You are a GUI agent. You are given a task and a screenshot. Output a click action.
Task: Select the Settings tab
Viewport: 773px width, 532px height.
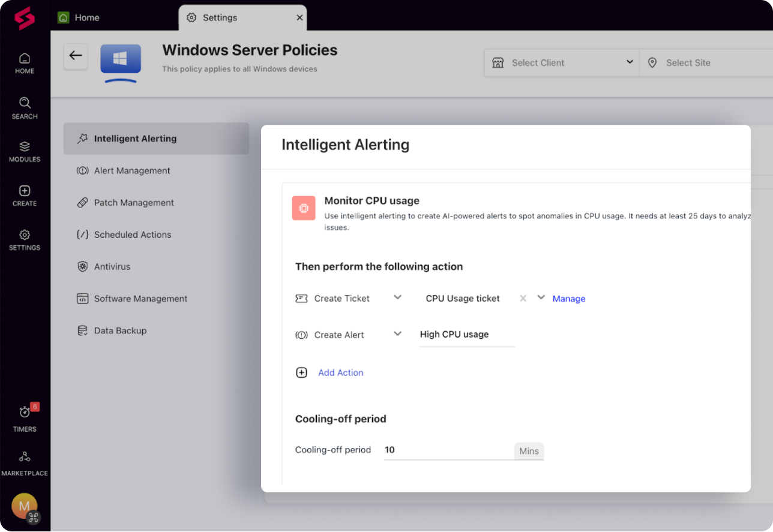219,17
